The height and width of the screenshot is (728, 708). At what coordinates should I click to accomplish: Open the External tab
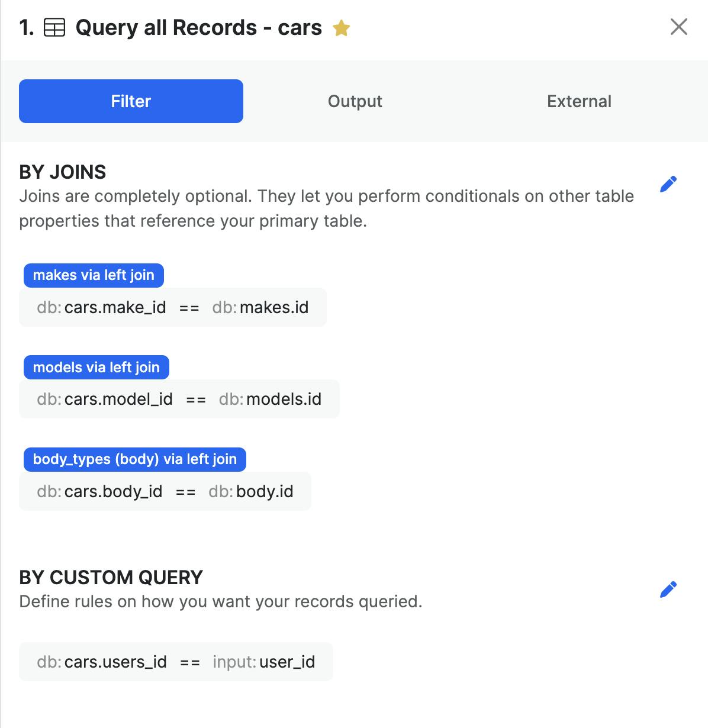[x=579, y=101]
